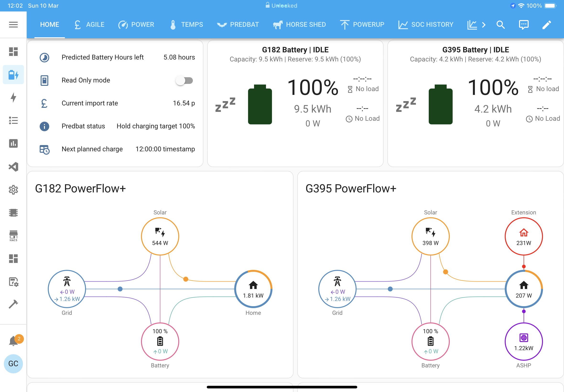564x392 pixels.
Task: Click the ASHP 1.22kW circle
Action: [x=523, y=342]
